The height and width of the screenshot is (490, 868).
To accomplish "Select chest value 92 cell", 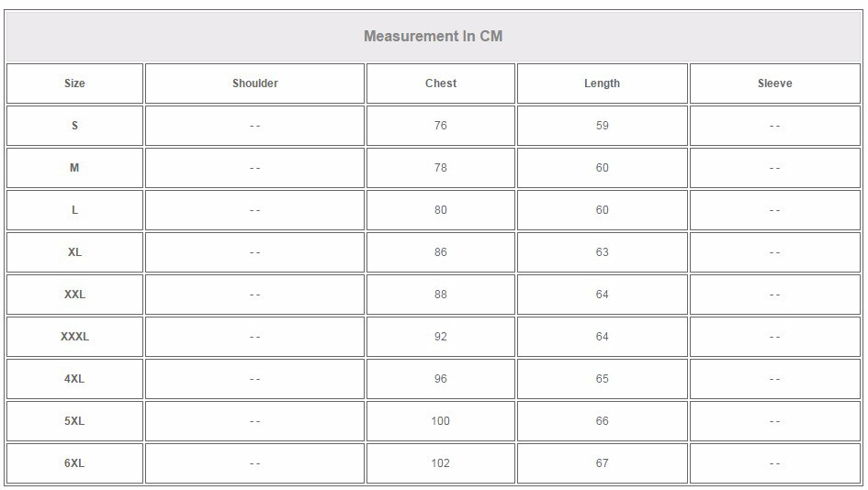I will (x=441, y=337).
